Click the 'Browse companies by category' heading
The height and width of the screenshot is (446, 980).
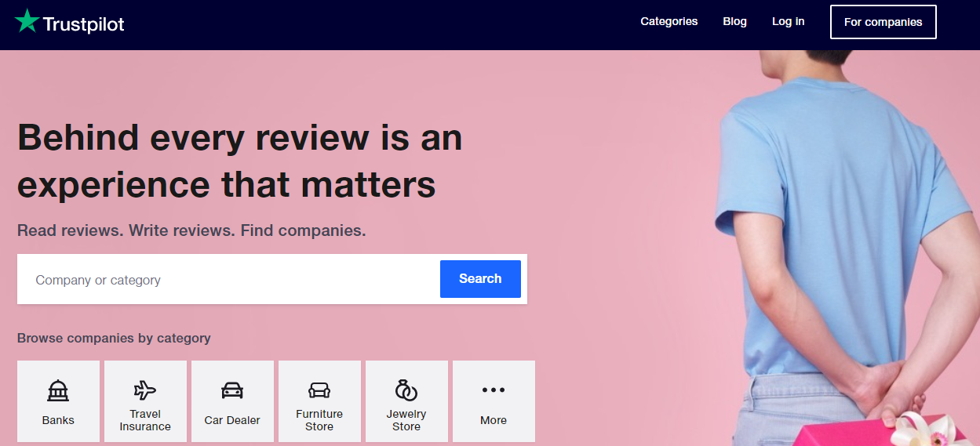pos(114,339)
